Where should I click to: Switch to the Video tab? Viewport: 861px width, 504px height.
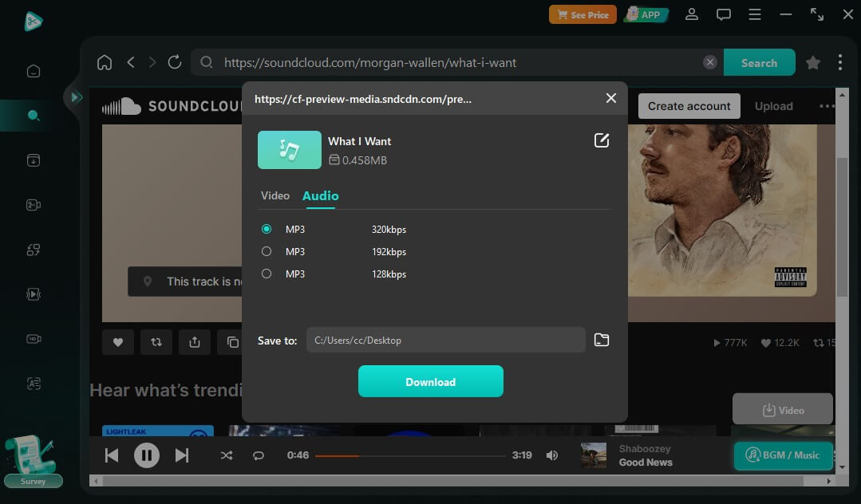(x=275, y=195)
